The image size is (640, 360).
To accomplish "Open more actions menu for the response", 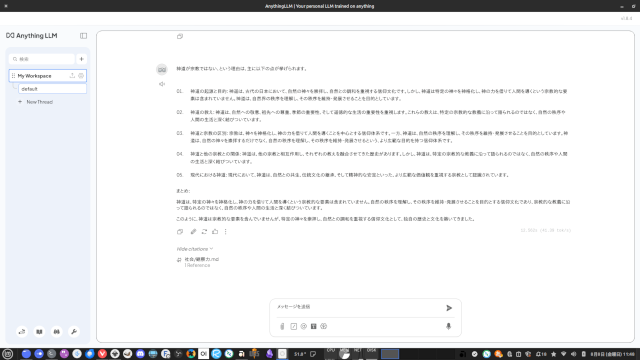I will [225, 232].
